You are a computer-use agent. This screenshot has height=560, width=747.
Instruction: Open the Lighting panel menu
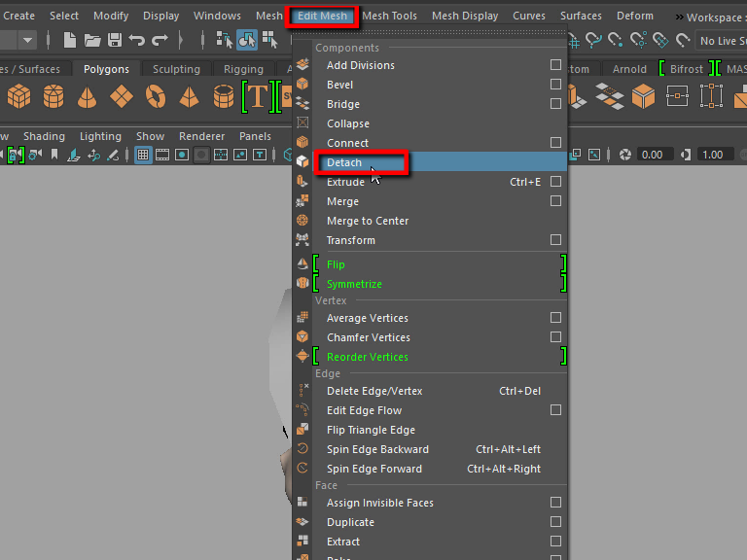click(100, 136)
